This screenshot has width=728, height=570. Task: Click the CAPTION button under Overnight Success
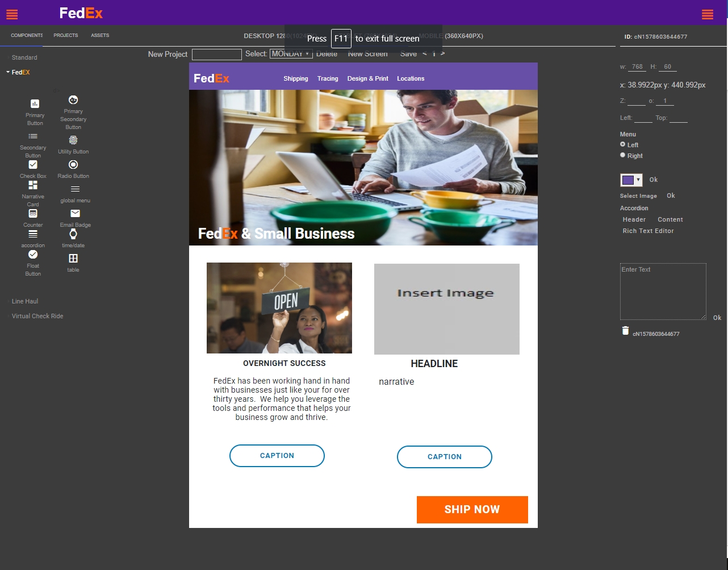(277, 456)
